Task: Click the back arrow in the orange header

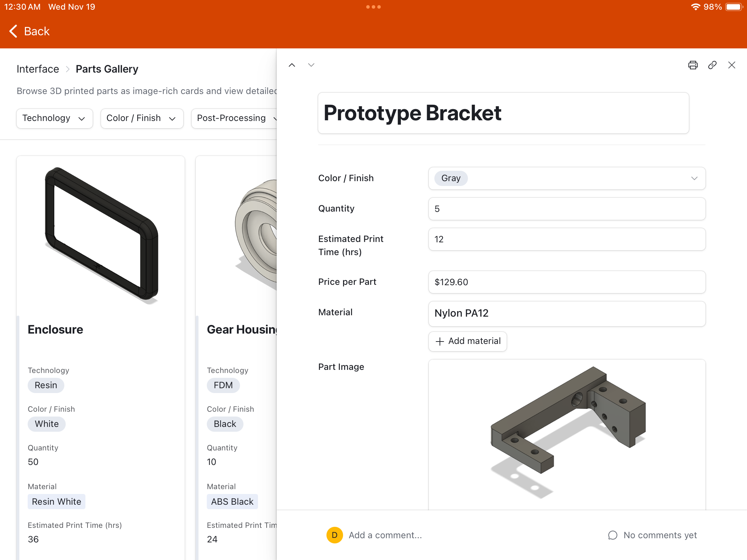Action: point(13,31)
